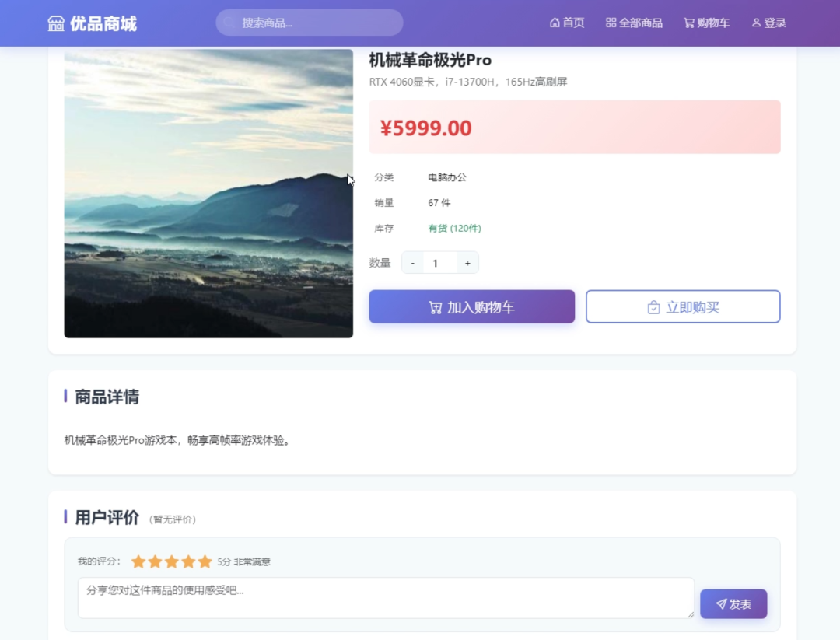Select the second rating star
Image resolution: width=840 pixels, height=640 pixels.
click(155, 561)
